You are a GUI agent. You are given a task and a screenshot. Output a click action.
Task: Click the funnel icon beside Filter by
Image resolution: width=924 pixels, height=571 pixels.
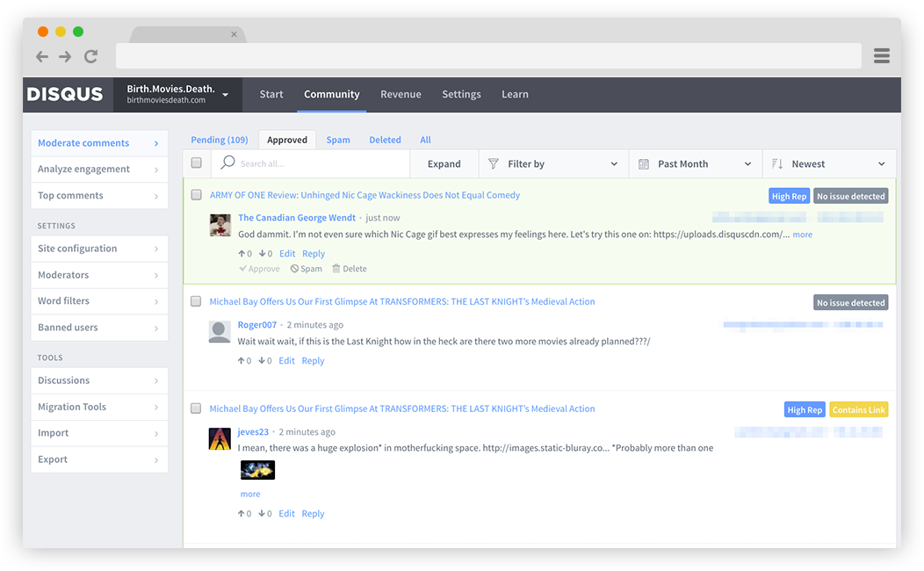point(494,163)
